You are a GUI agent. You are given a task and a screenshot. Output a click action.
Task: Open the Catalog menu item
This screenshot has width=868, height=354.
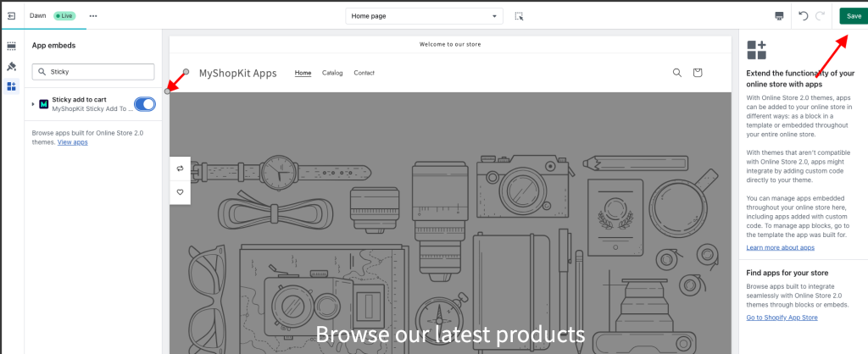pyautogui.click(x=332, y=73)
